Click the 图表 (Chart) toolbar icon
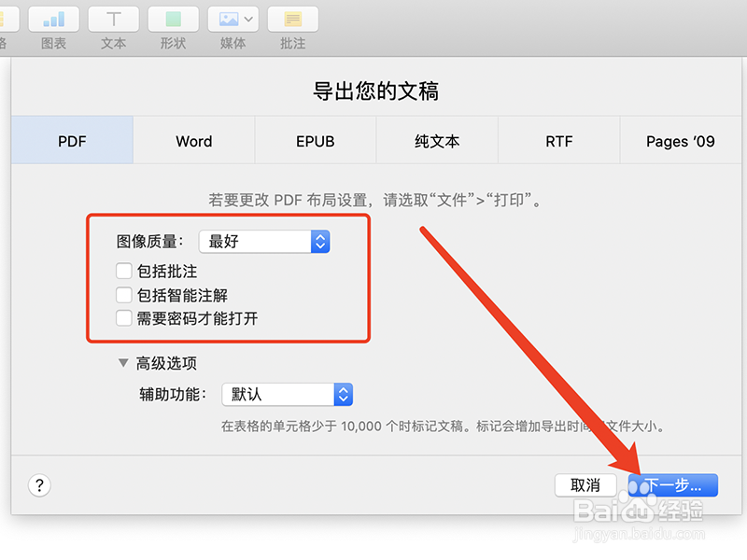The height and width of the screenshot is (560, 747). [x=53, y=18]
